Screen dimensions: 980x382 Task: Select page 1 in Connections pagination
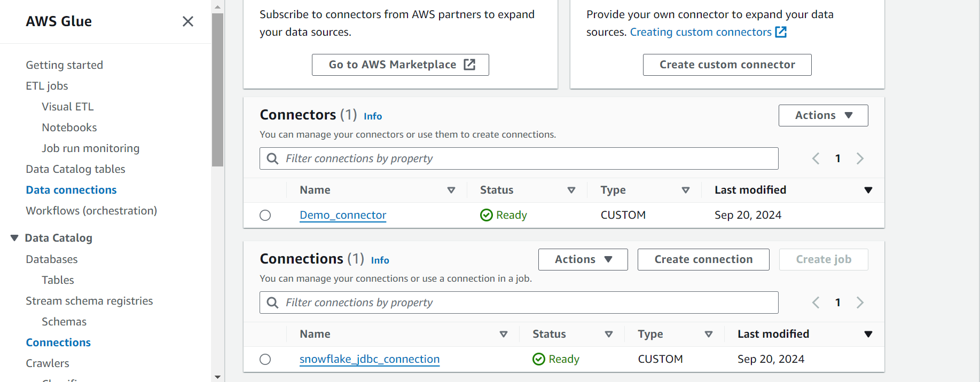(838, 303)
